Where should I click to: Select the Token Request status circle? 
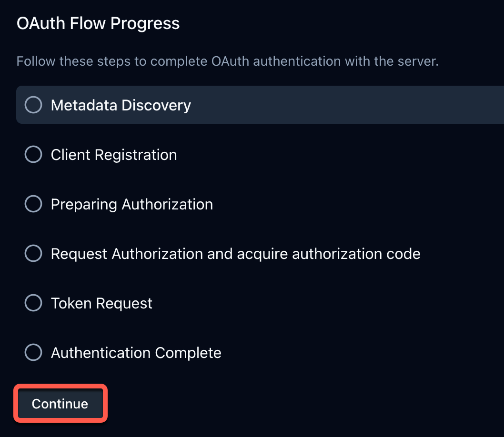33,303
